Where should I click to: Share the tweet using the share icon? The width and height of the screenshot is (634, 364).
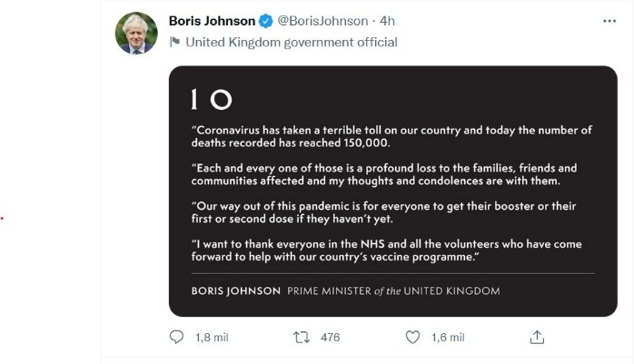click(x=537, y=337)
